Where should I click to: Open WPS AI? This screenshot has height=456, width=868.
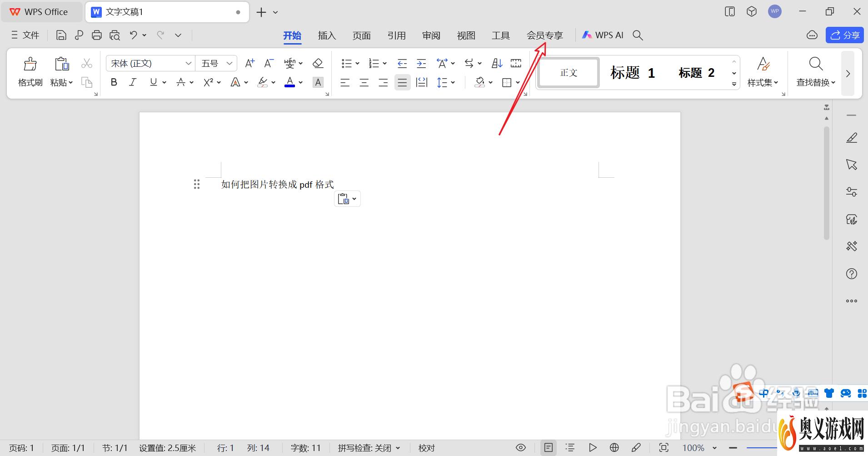[x=603, y=35]
